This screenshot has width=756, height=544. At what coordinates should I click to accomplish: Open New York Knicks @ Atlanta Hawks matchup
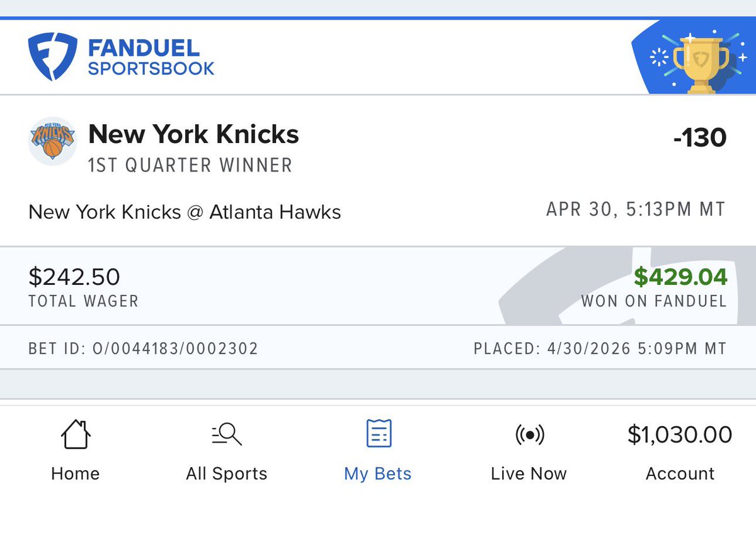point(185,212)
